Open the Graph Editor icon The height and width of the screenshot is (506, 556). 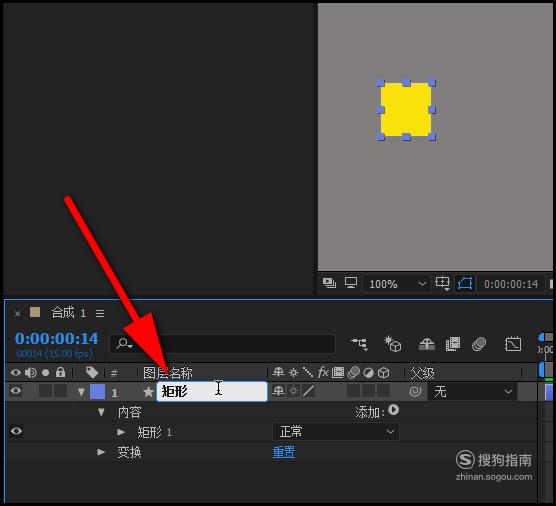[x=513, y=344]
